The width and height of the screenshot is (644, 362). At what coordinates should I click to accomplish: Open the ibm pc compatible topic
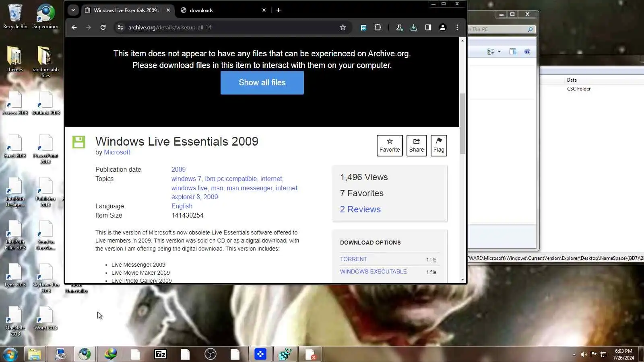231,179
